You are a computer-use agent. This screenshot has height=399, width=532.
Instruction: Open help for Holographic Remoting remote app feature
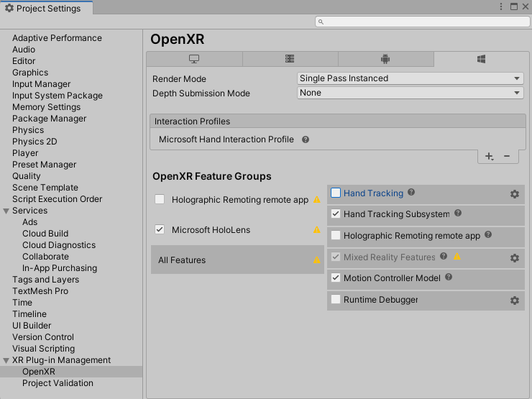[488, 234]
